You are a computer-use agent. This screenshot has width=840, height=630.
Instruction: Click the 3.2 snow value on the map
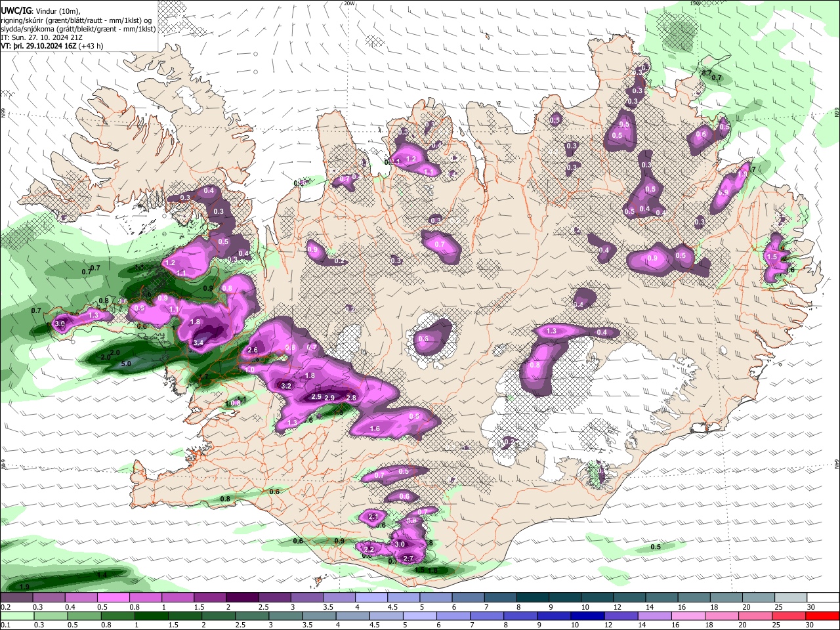pyautogui.click(x=286, y=386)
